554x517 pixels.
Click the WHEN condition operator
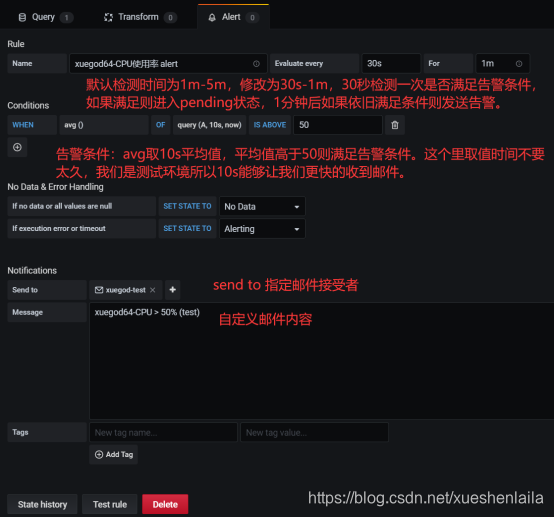pyautogui.click(x=32, y=125)
